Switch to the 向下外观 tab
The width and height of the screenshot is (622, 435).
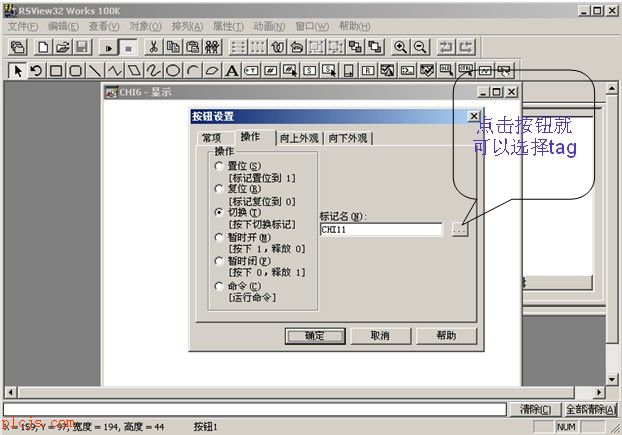348,138
